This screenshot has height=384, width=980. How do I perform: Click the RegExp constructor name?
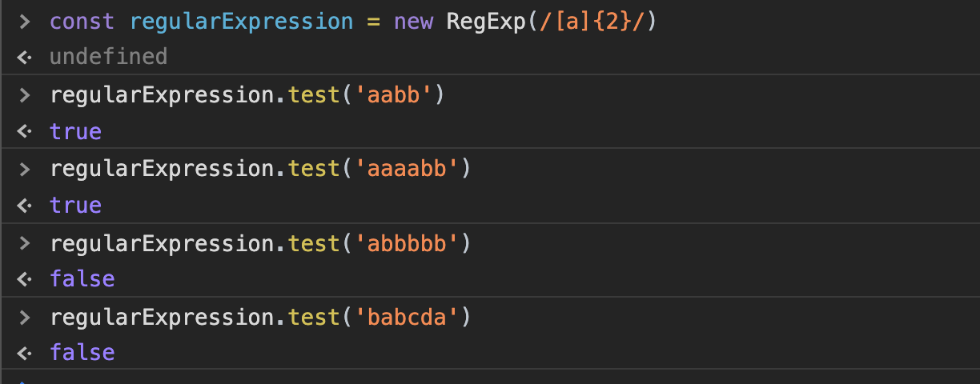(x=486, y=22)
